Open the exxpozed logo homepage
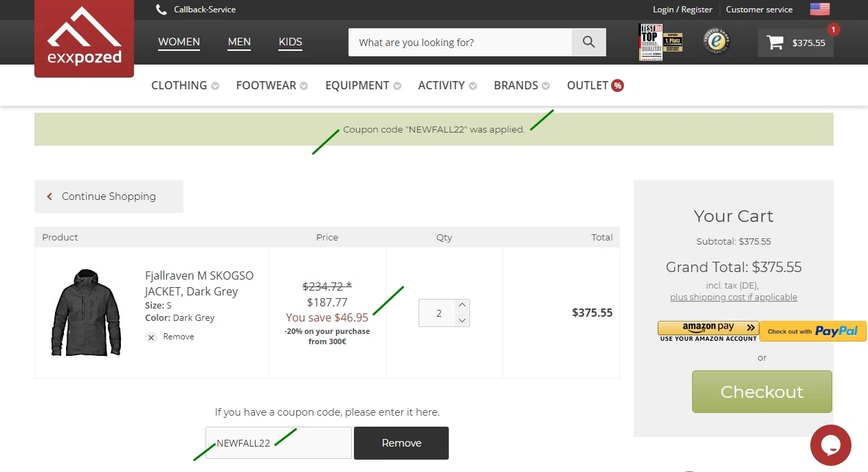Image resolution: width=868 pixels, height=472 pixels. (84, 38)
